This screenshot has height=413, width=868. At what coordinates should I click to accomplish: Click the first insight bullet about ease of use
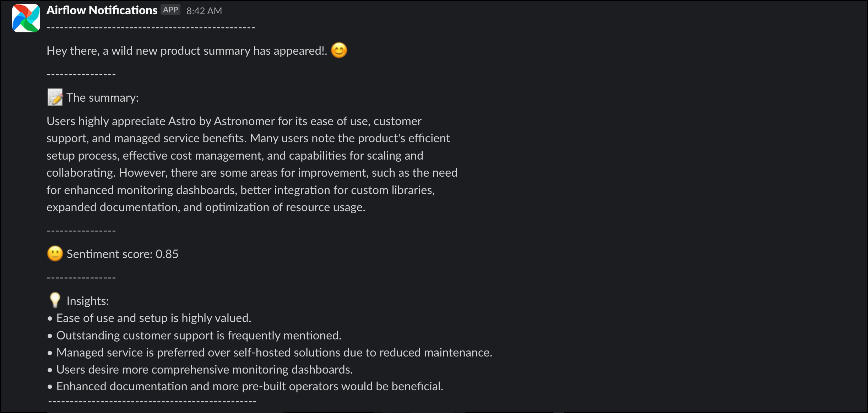[153, 318]
